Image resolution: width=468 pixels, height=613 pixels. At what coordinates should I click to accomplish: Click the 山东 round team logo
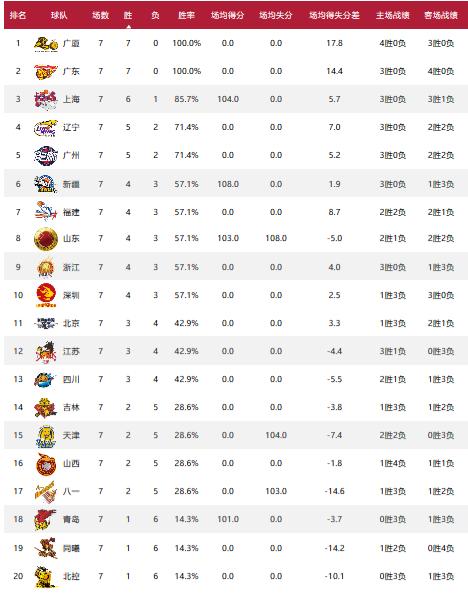tap(46, 238)
